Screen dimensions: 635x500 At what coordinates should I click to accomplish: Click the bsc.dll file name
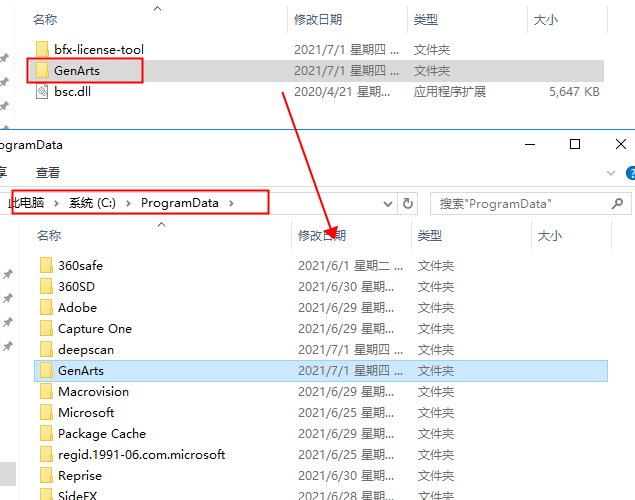tap(72, 91)
